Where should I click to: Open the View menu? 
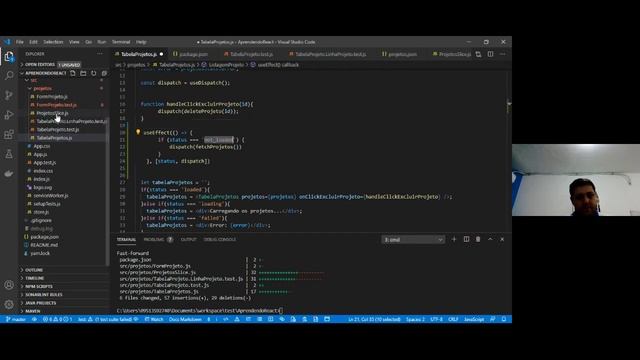click(74, 42)
